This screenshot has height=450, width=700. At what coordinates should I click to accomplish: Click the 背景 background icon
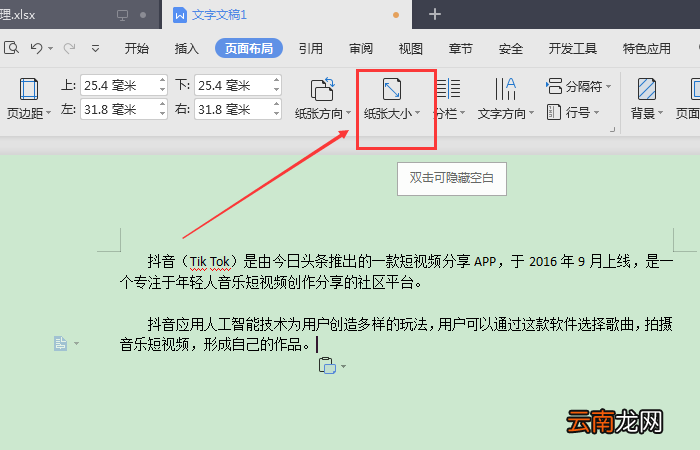click(x=647, y=89)
